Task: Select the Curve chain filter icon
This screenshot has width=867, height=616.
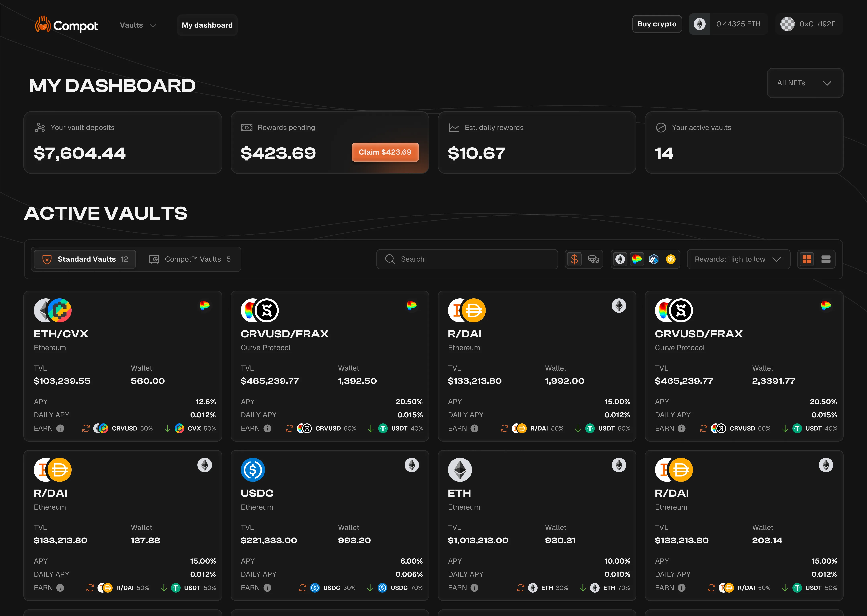Action: [637, 259]
